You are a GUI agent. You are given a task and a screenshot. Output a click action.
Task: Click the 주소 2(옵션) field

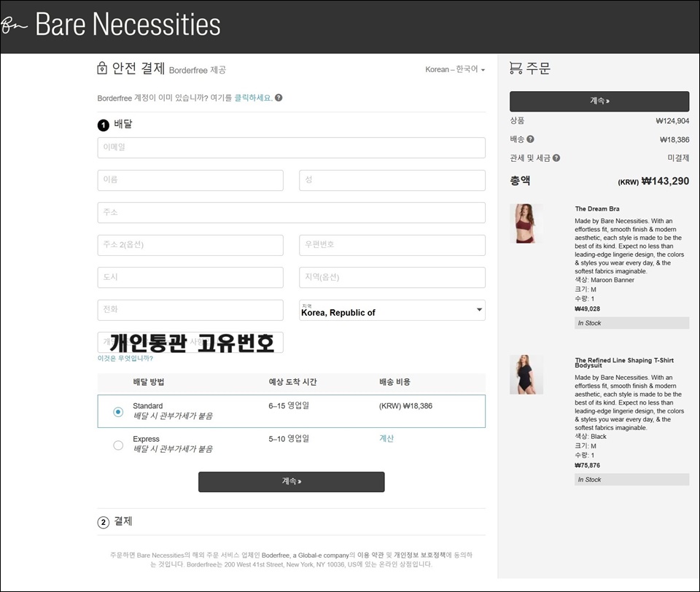pos(190,245)
